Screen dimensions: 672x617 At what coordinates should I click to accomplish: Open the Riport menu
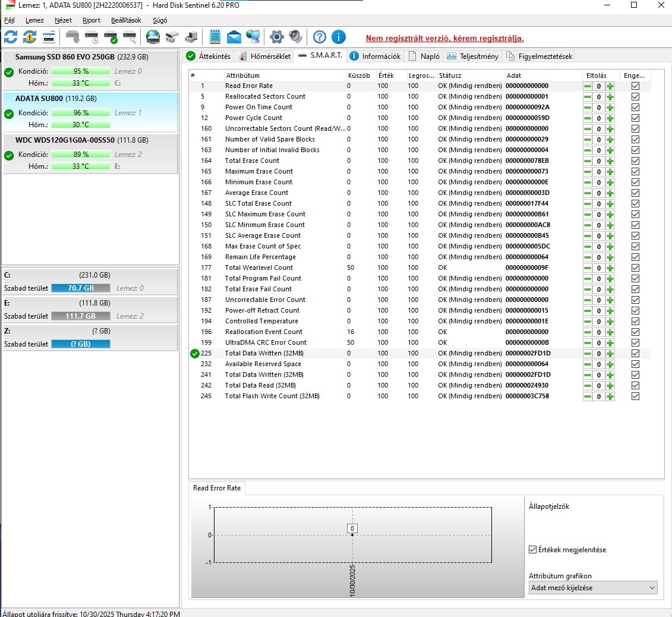click(x=92, y=20)
